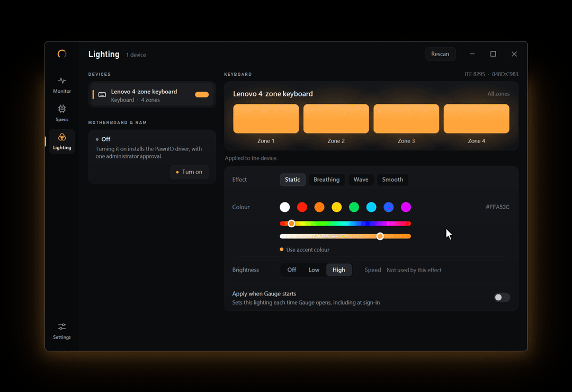This screenshot has height=392, width=572.
Task: Click the '1 device' count label
Action: [136, 55]
